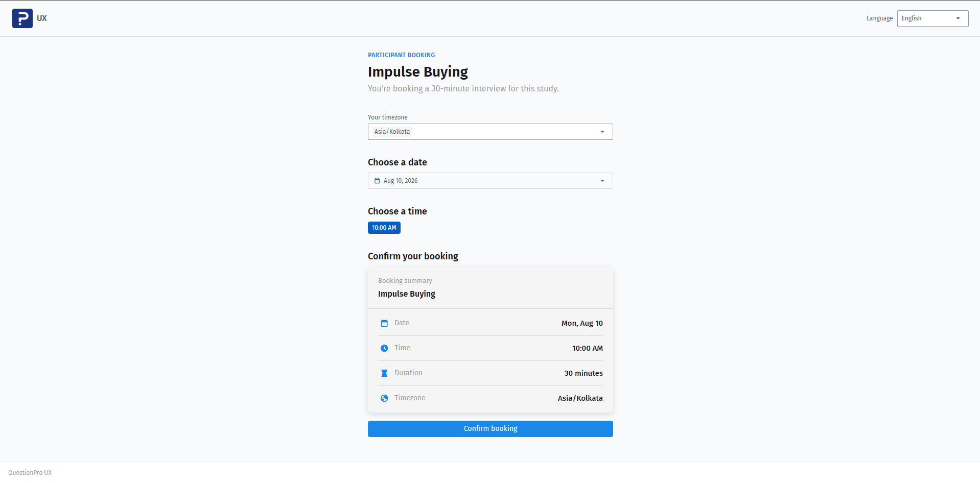Click the Duration label in summary
This screenshot has width=980, height=483.
coord(408,373)
